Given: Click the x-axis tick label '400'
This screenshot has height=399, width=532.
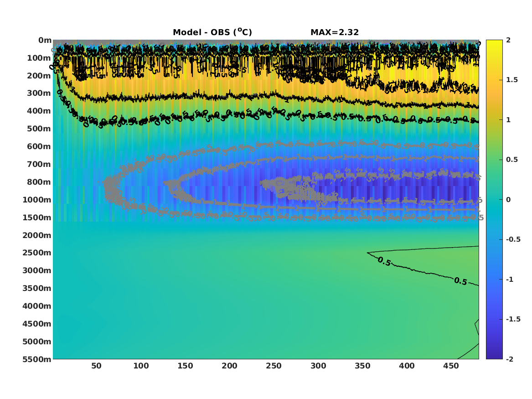Looking at the screenshot, I should 407,366.
